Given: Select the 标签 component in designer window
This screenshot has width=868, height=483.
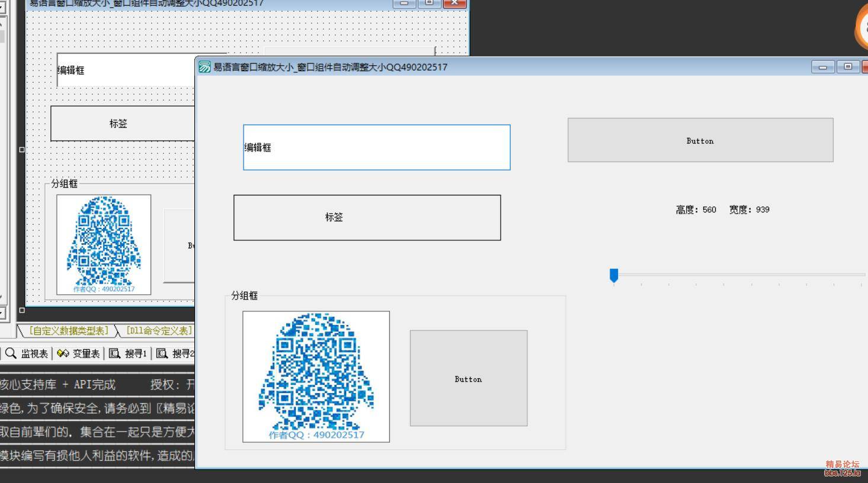Looking at the screenshot, I should (123, 124).
